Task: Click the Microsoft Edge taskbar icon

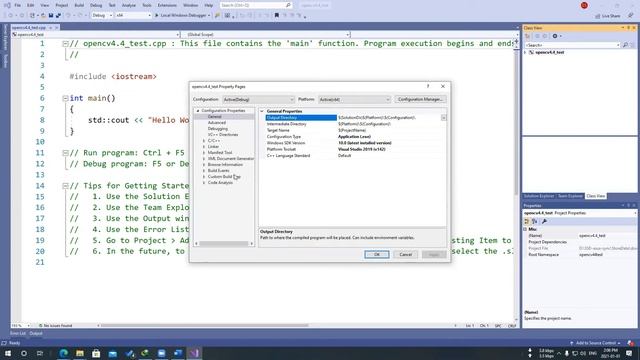Action: click(64, 353)
